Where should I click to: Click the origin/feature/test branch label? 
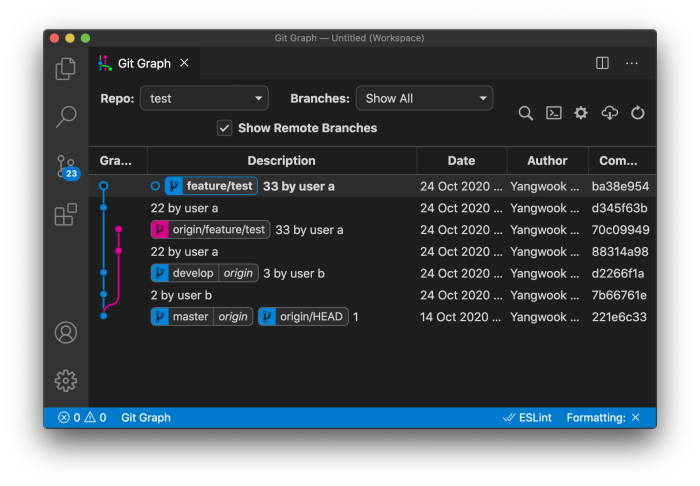click(210, 229)
